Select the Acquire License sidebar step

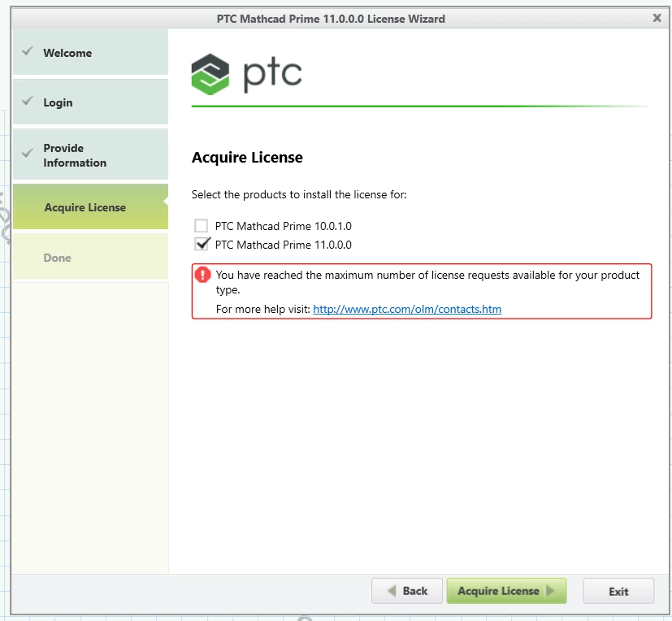pyautogui.click(x=90, y=207)
